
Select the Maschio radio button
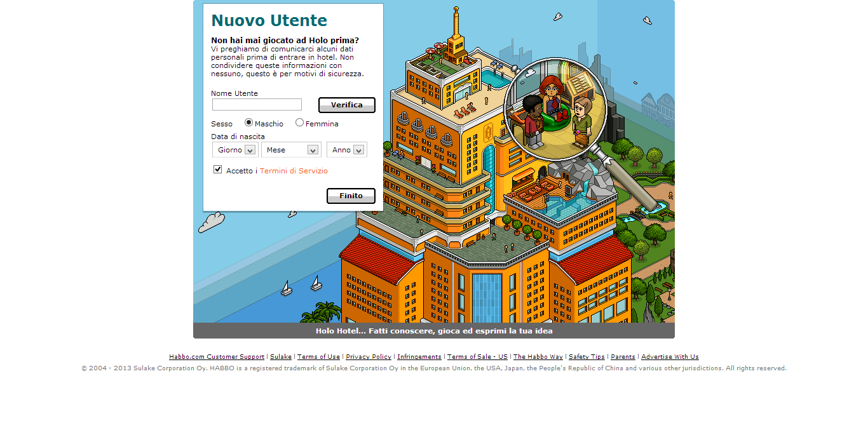248,123
